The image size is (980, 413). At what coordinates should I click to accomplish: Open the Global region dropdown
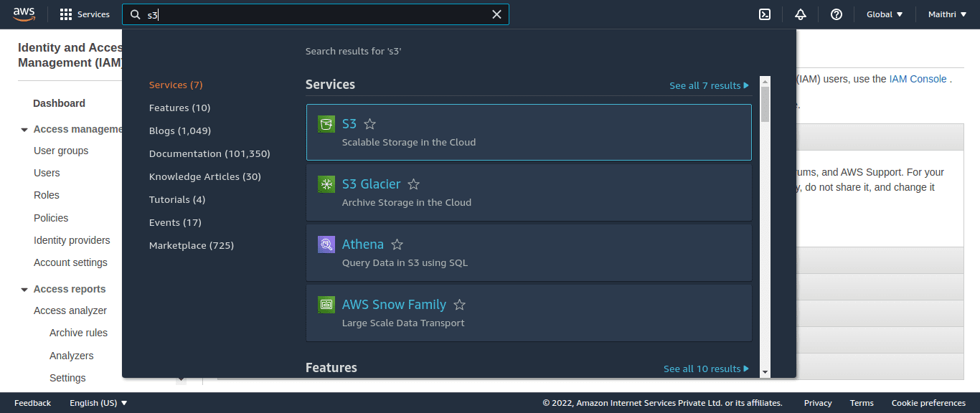pyautogui.click(x=885, y=14)
